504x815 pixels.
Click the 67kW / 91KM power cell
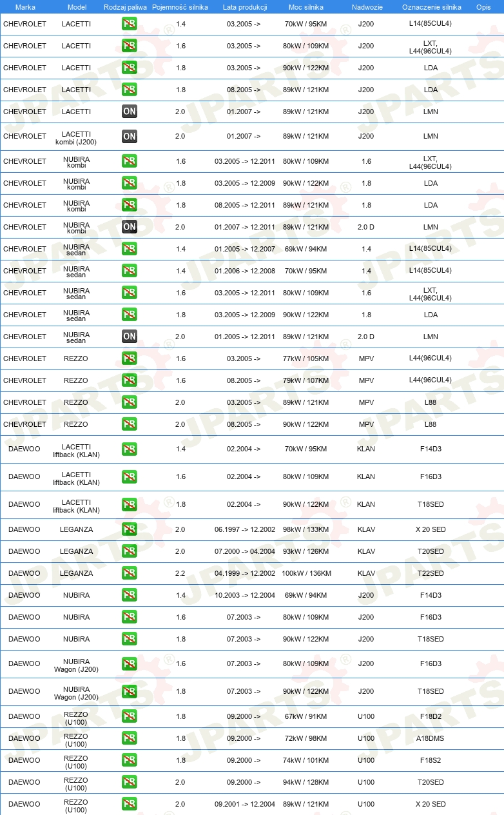(306, 716)
